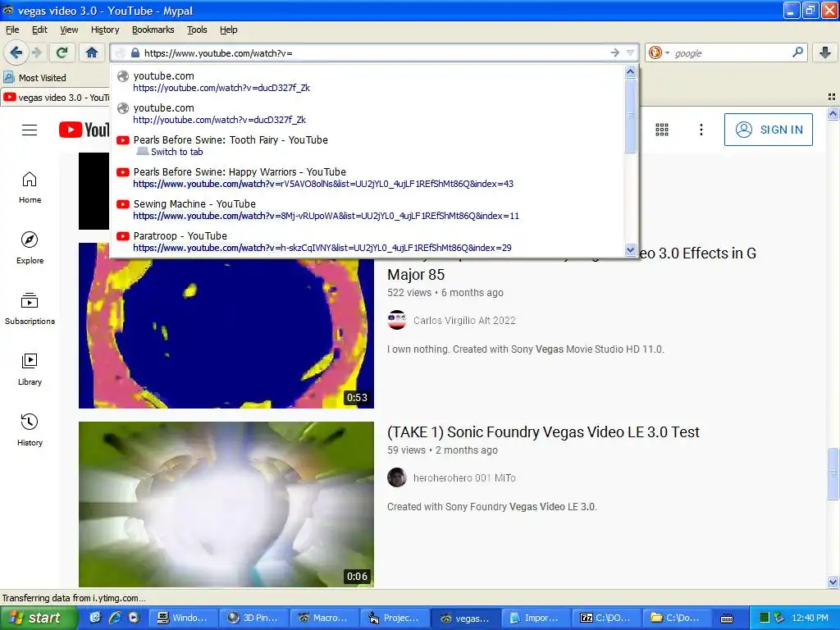The image size is (840, 630).
Task: Open Subscriptions in the sidebar
Action: click(30, 309)
